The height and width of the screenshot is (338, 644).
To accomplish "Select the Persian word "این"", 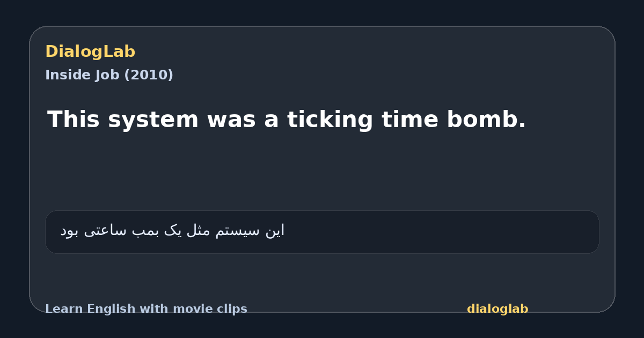I will pos(275,230).
